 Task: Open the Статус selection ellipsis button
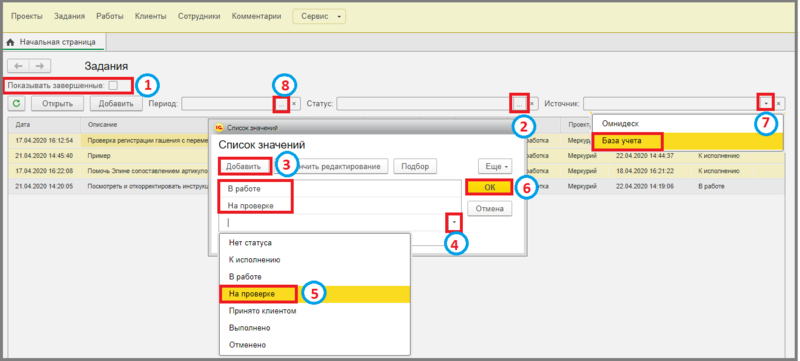tap(519, 104)
